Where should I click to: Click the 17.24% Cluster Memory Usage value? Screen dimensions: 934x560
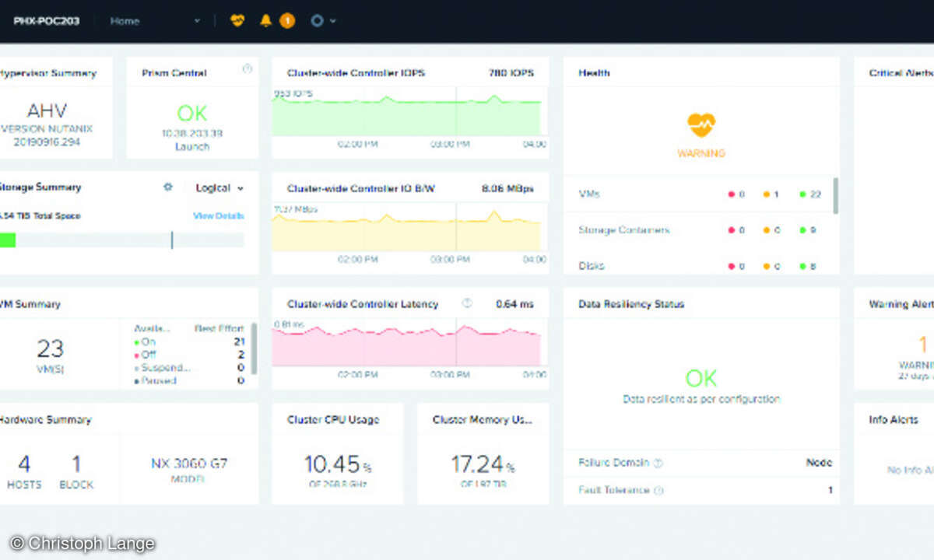(483, 464)
